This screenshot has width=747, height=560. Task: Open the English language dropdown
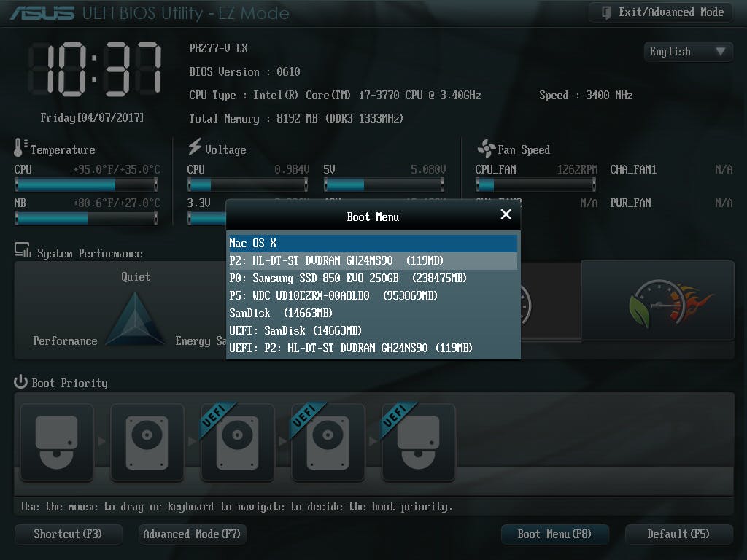[688, 52]
